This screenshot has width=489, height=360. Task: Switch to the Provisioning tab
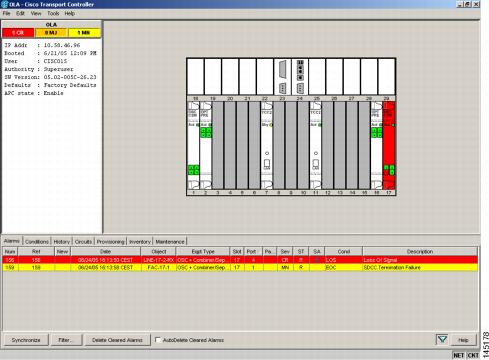[111, 241]
